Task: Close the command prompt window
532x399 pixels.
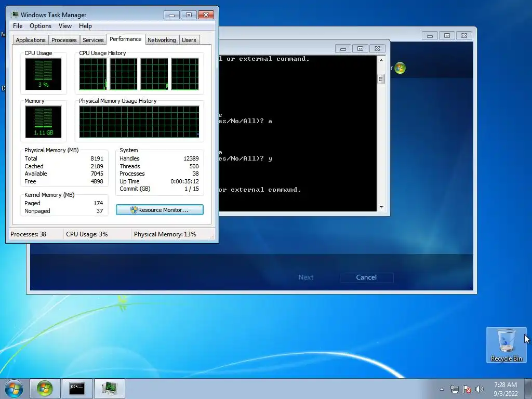Action: click(x=377, y=49)
